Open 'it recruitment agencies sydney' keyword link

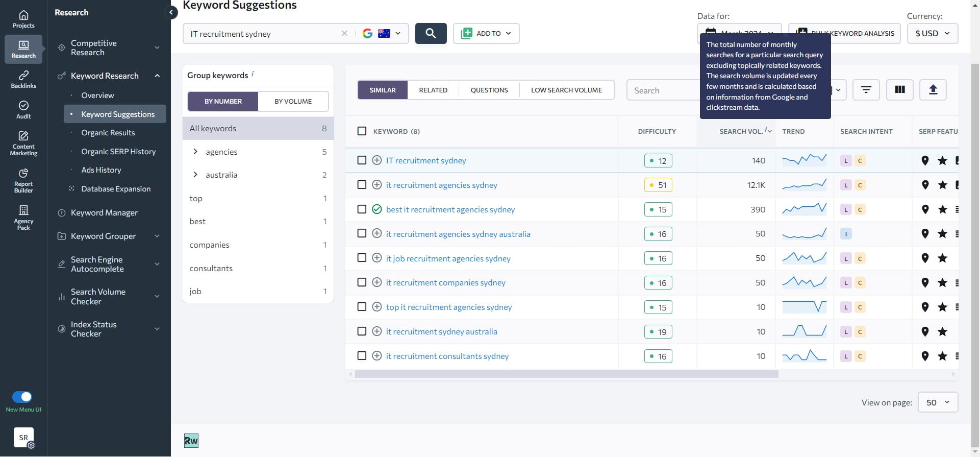[442, 185]
